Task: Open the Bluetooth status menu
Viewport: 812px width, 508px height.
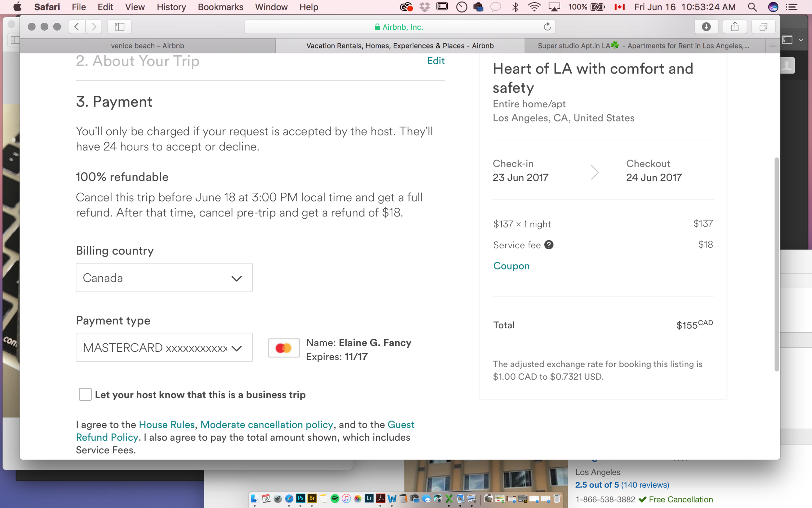Action: coord(515,7)
